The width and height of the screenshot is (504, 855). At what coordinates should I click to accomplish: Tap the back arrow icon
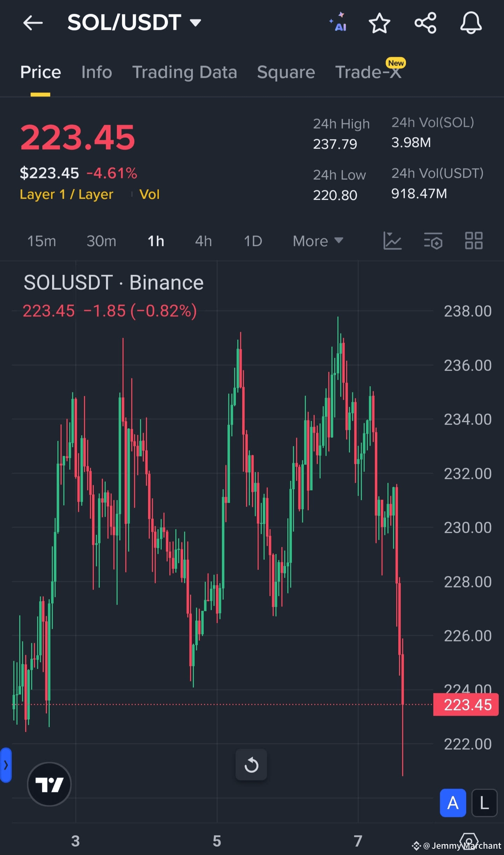[33, 23]
